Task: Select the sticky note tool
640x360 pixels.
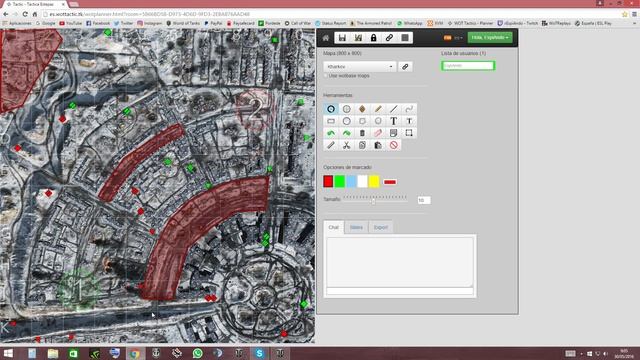Action: pyautogui.click(x=393, y=133)
